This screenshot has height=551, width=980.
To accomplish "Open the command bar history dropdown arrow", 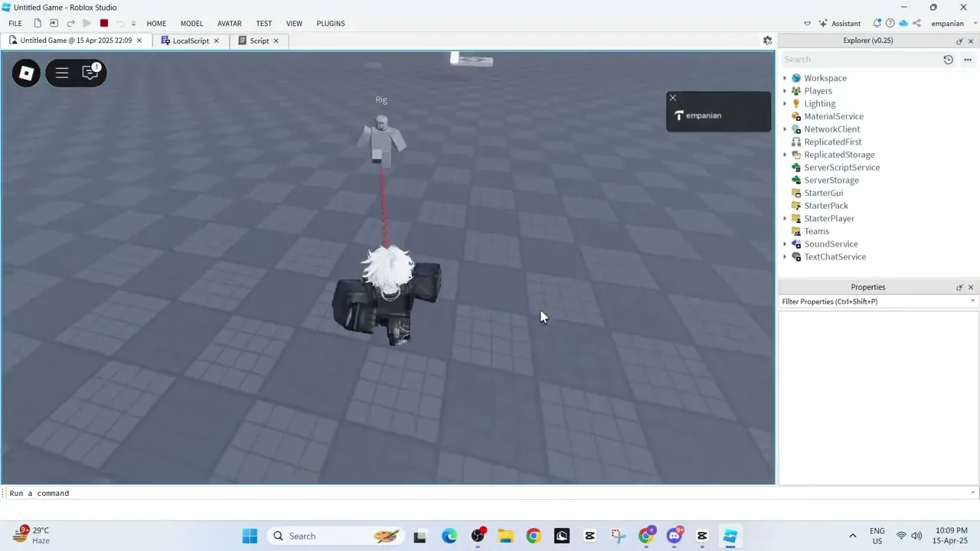I will coord(973,493).
